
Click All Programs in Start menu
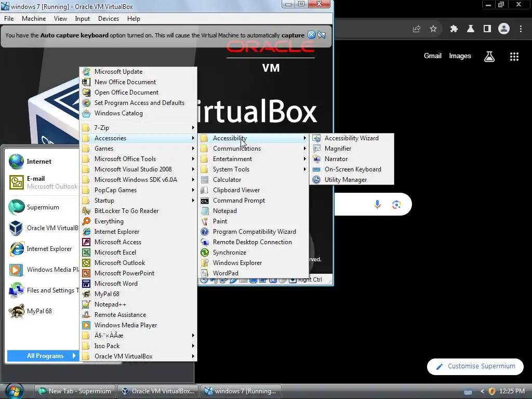[x=43, y=356]
